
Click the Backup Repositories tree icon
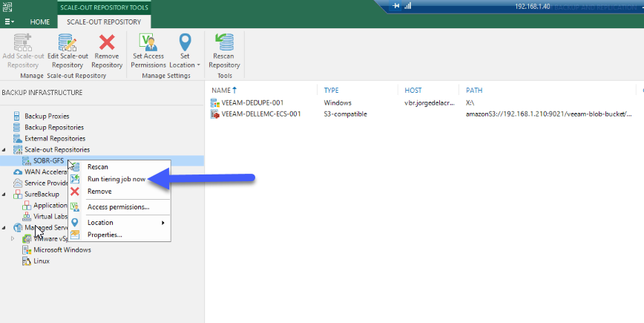[17, 128]
